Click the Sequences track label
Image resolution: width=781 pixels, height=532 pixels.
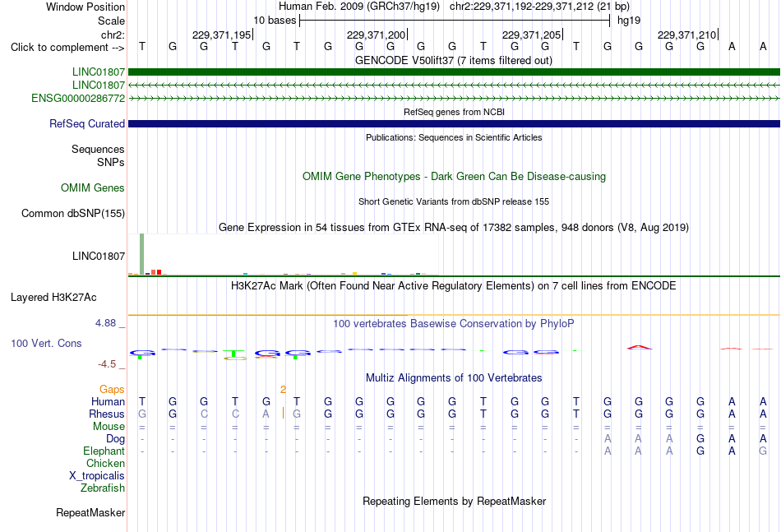[98, 149]
